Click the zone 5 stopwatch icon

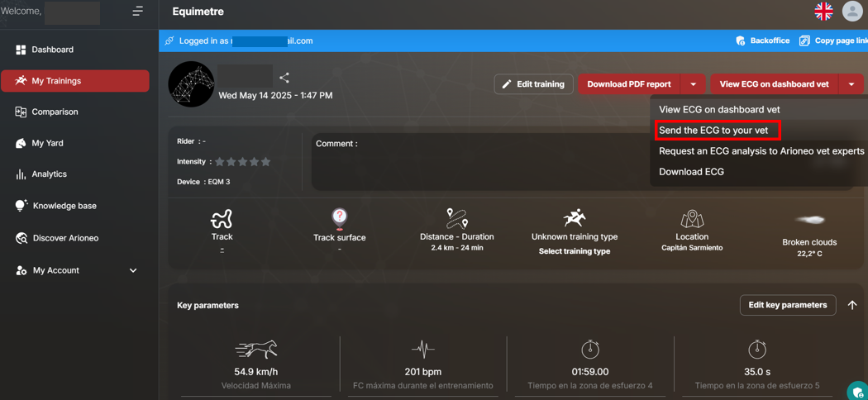757,349
